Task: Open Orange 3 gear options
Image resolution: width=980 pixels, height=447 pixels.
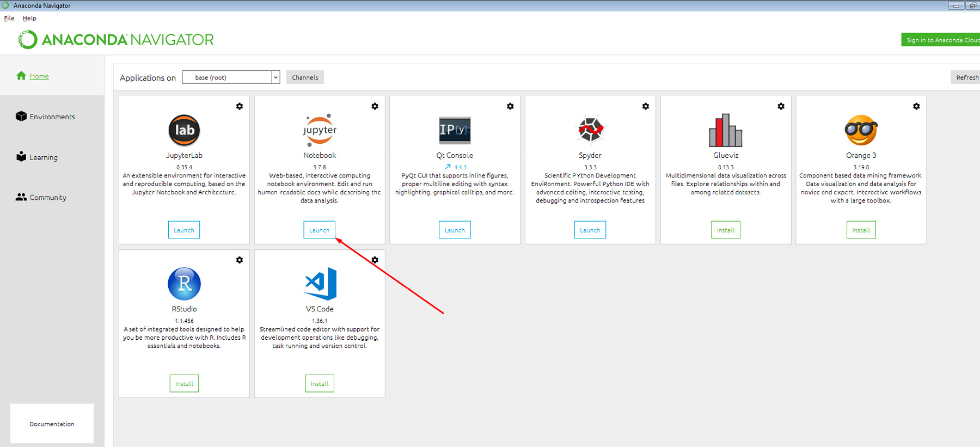Action: point(916,106)
